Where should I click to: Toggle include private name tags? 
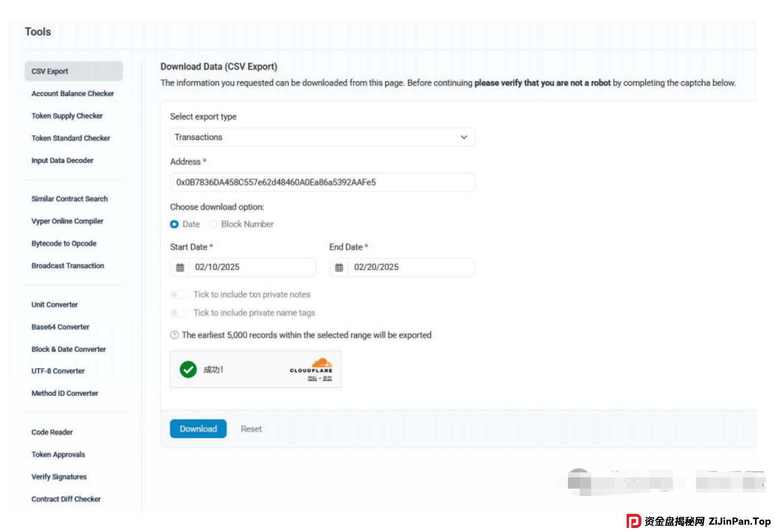[178, 313]
